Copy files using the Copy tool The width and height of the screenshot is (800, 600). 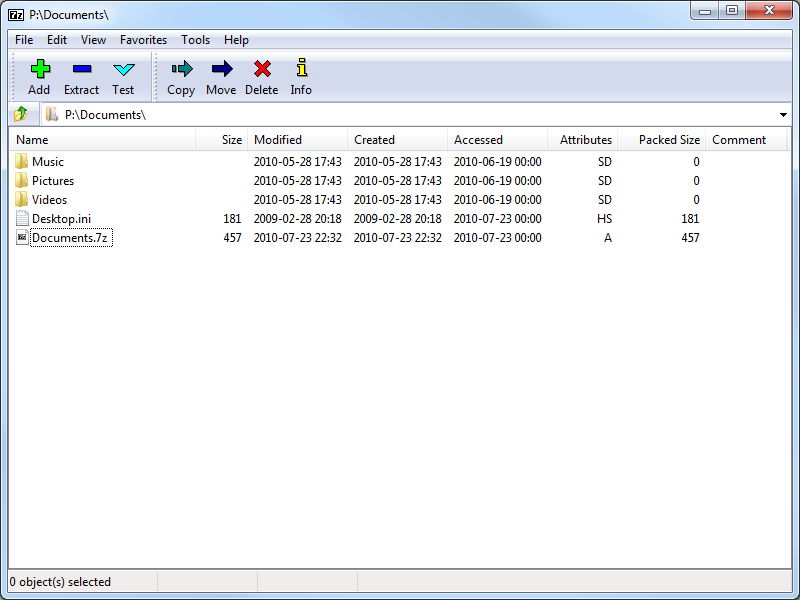point(181,75)
